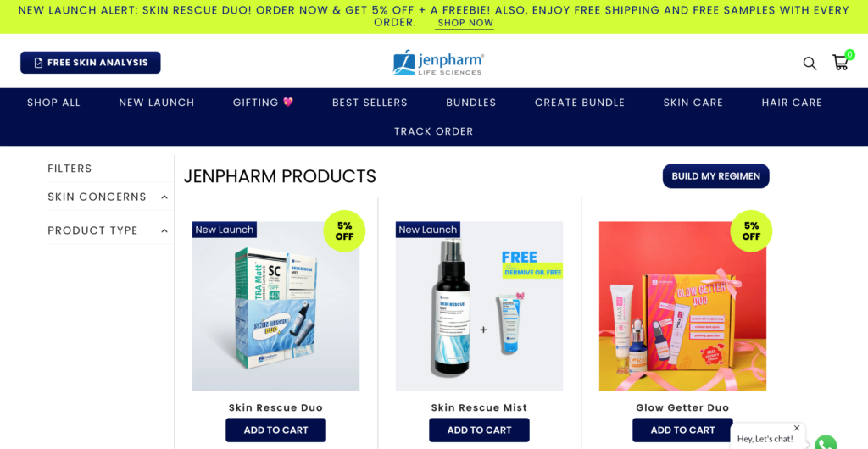Click the cart item count badge
Image resolution: width=868 pixels, height=449 pixels.
coord(849,54)
